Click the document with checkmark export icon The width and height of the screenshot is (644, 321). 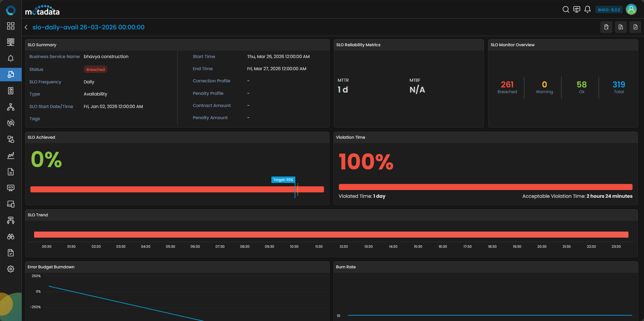pyautogui.click(x=621, y=27)
